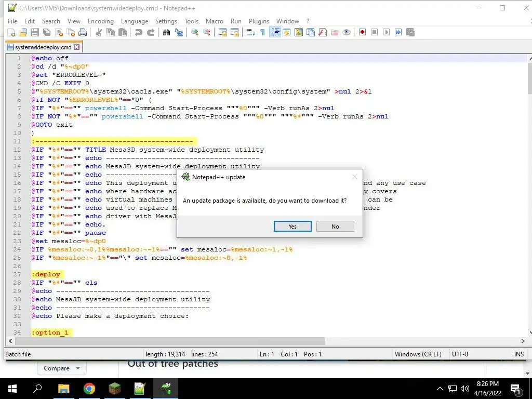The height and width of the screenshot is (399, 532).
Task: Cut selection with the scissors icon
Action: 99,32
